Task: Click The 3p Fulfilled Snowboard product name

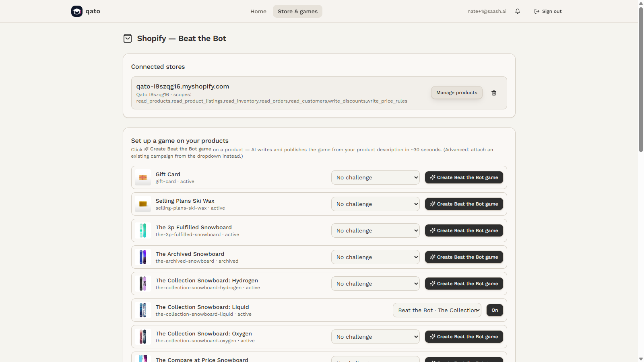Action: point(194,227)
